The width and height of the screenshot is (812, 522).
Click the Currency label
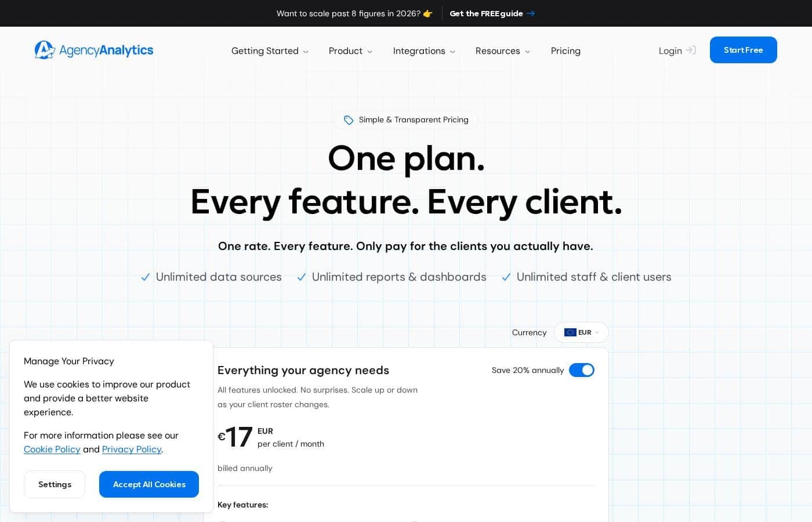pyautogui.click(x=529, y=332)
